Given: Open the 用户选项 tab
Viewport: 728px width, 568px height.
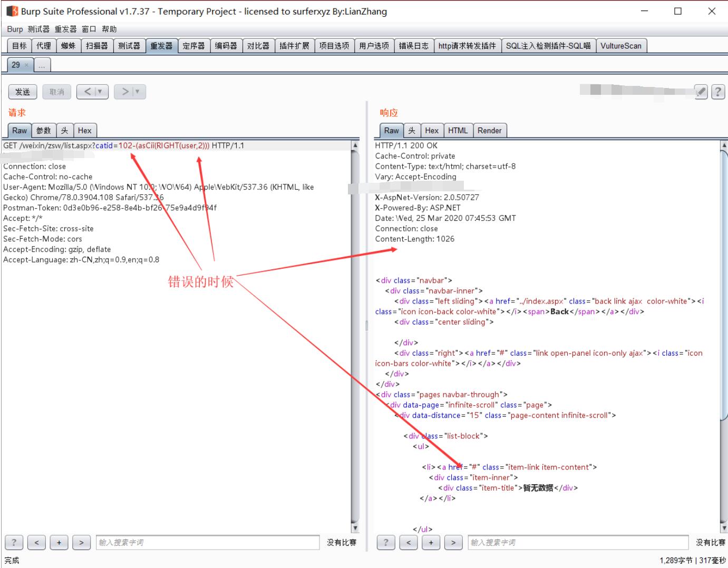Looking at the screenshot, I should [x=374, y=46].
